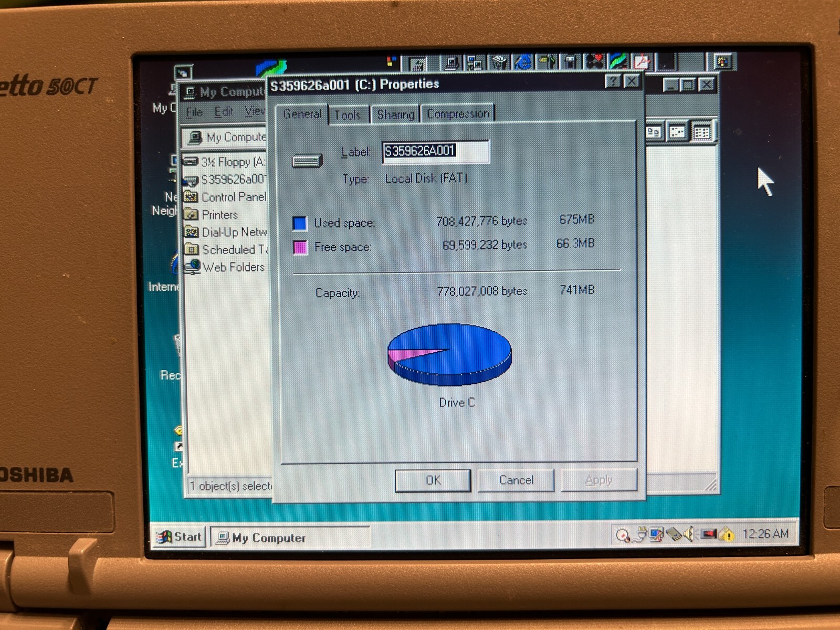Viewport: 840px width, 630px height.
Task: Open Edit menu in My Computer
Action: 224,112
